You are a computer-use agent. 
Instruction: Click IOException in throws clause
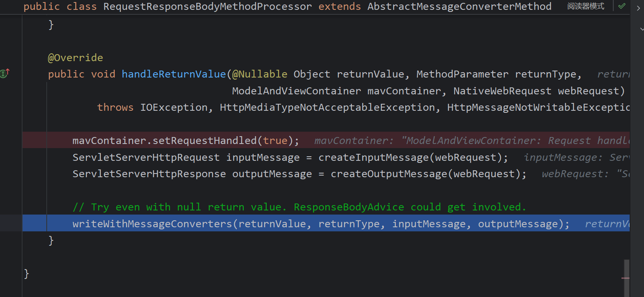174,107
